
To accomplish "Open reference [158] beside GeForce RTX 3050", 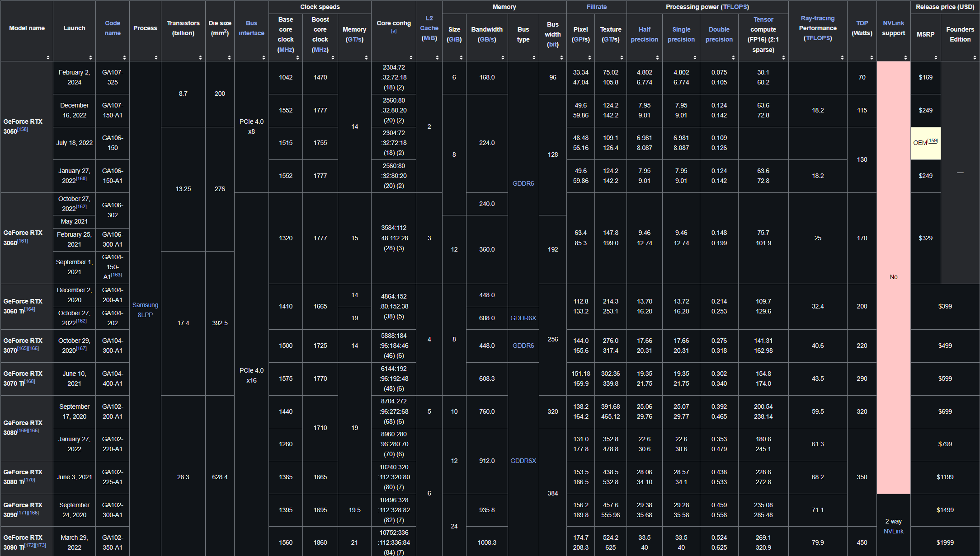I will pos(23,129).
